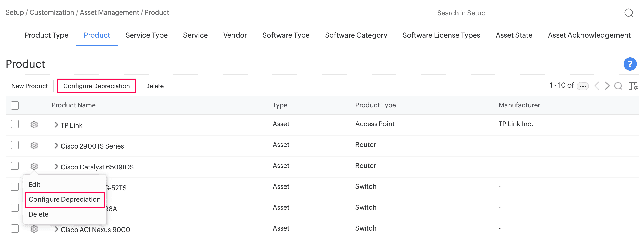Choose Configure Depreciation from the gear menu

[65, 199]
